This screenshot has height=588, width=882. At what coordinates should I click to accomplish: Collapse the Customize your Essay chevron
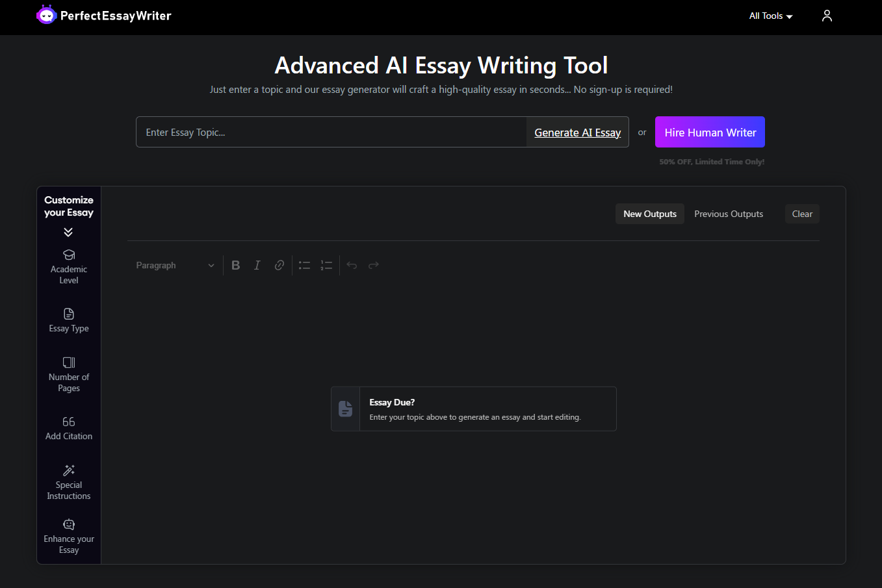pyautogui.click(x=68, y=232)
